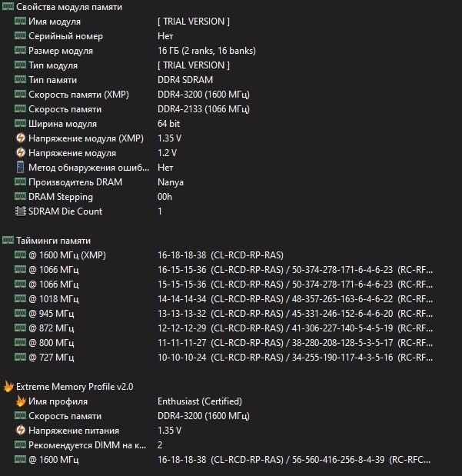The width and height of the screenshot is (462, 476).
Task: Click the RAM icon next to Скорость памяти (XMP)
Action: coord(20,94)
